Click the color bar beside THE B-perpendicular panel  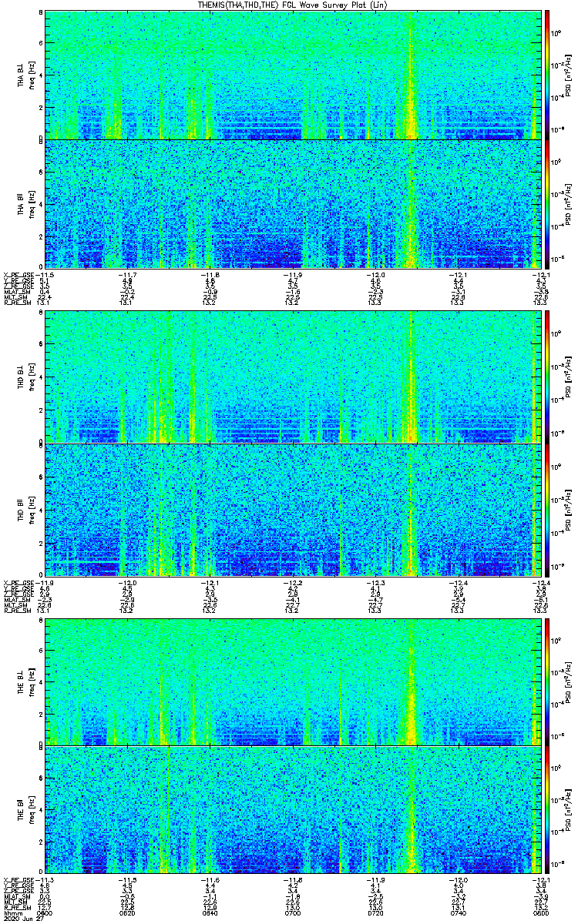(547, 681)
